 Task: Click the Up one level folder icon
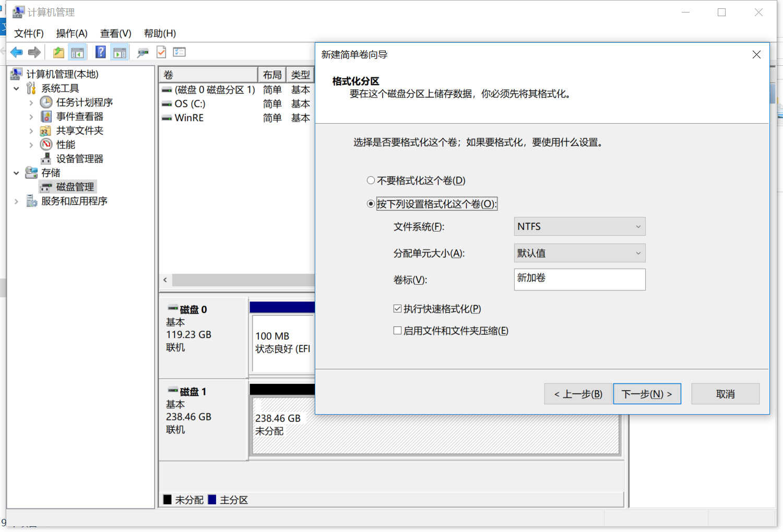point(58,52)
